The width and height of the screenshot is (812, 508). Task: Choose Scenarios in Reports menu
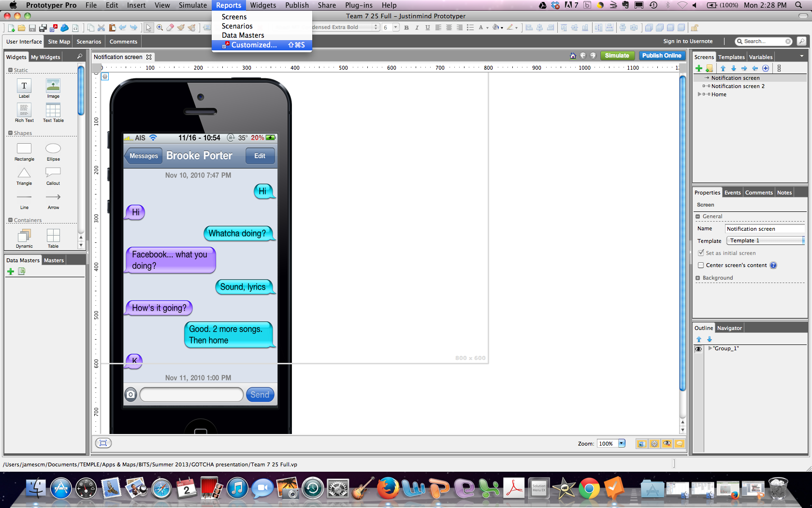[262, 26]
